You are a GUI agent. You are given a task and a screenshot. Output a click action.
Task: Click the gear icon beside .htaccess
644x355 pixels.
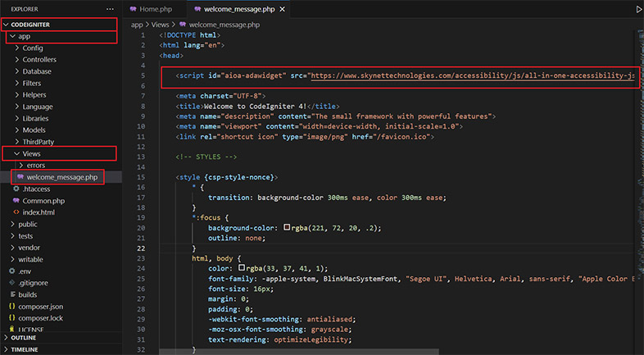tap(16, 189)
